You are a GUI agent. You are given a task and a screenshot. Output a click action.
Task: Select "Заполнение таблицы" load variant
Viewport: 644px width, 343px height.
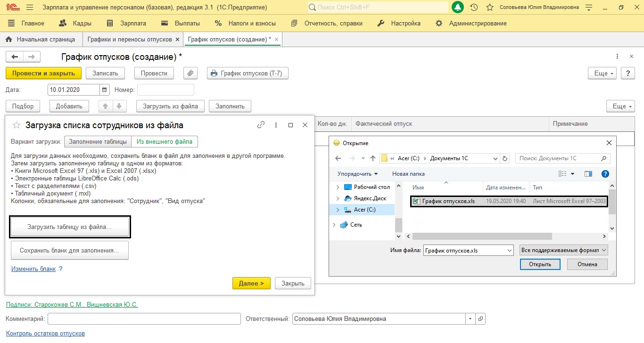98,142
